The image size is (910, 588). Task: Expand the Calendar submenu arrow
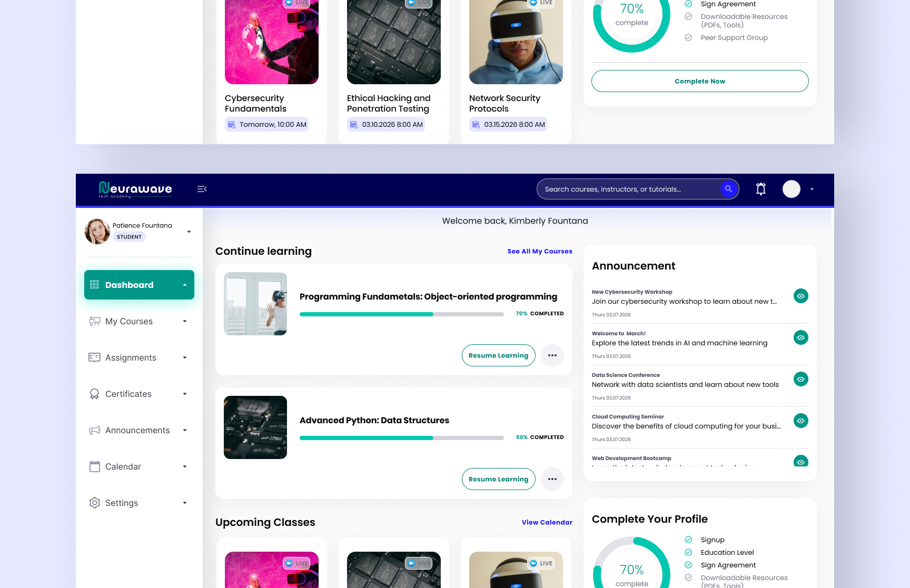coord(185,466)
